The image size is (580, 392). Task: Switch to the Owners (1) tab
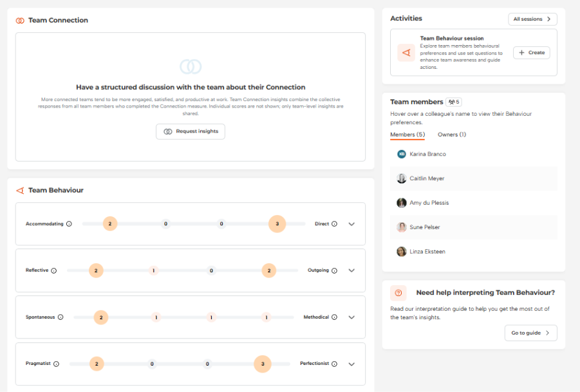click(x=452, y=135)
